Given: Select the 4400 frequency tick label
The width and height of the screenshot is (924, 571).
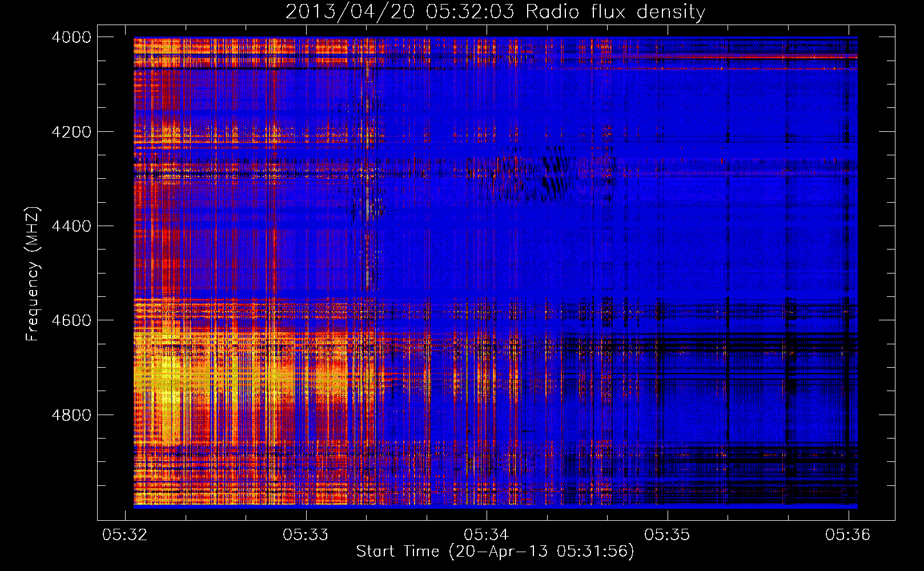Looking at the screenshot, I should point(71,226).
